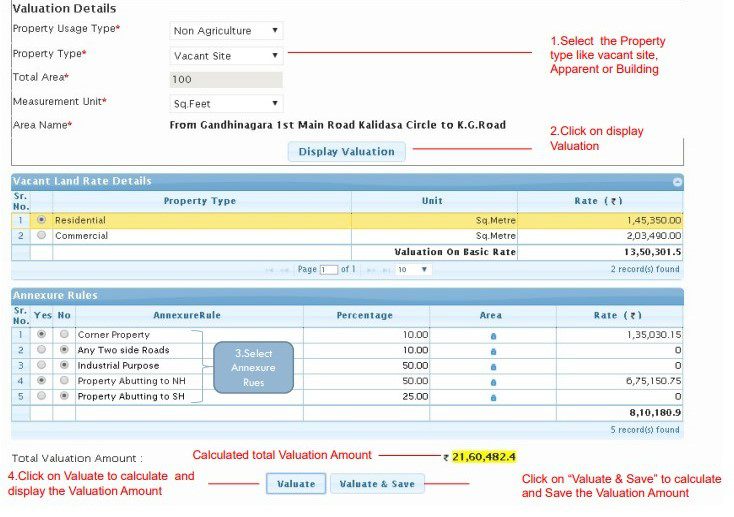The width and height of the screenshot is (734, 517).
Task: Choose Yes for Corner Property
Action: point(41,334)
